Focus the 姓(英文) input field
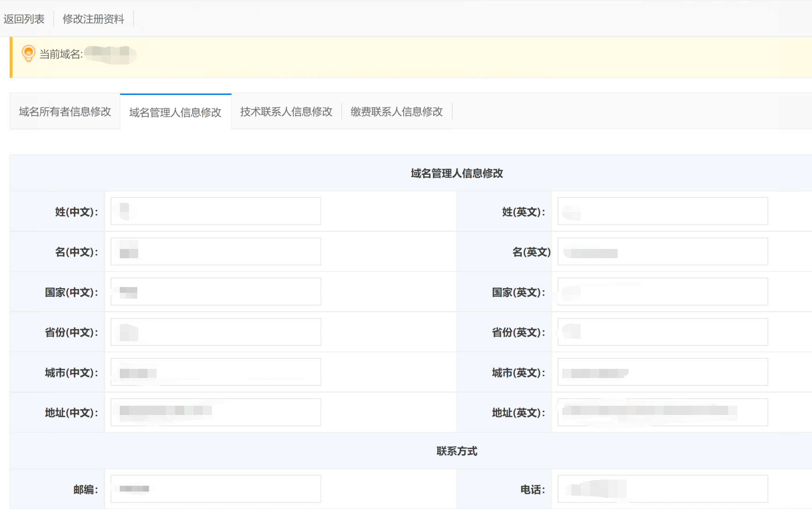 click(663, 211)
